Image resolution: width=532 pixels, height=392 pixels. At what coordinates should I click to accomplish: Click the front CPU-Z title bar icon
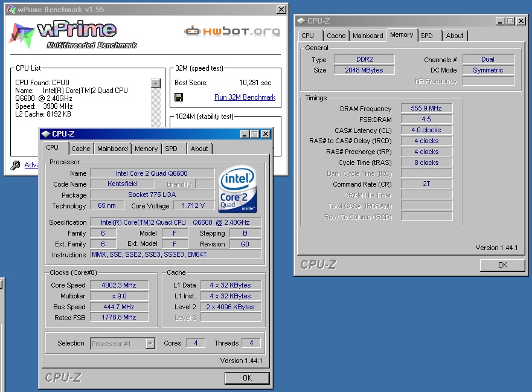(x=46, y=134)
